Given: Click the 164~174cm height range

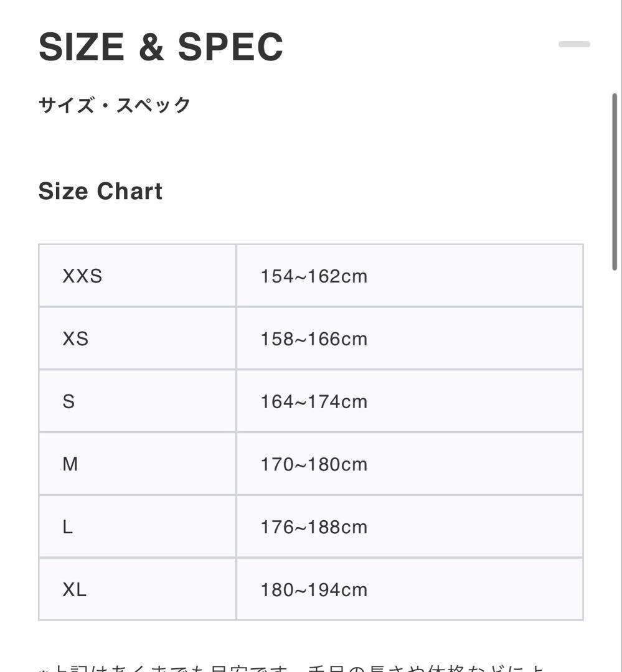Looking at the screenshot, I should pos(314,401).
